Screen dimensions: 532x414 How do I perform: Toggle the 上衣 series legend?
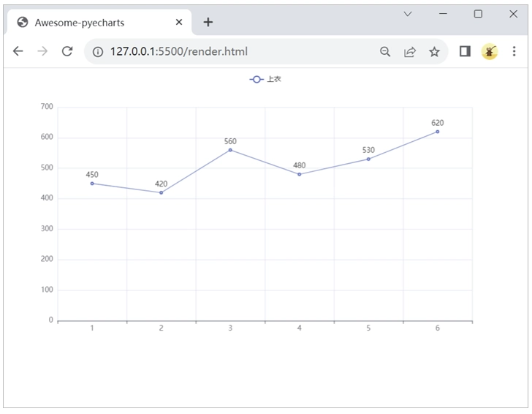pyautogui.click(x=265, y=79)
